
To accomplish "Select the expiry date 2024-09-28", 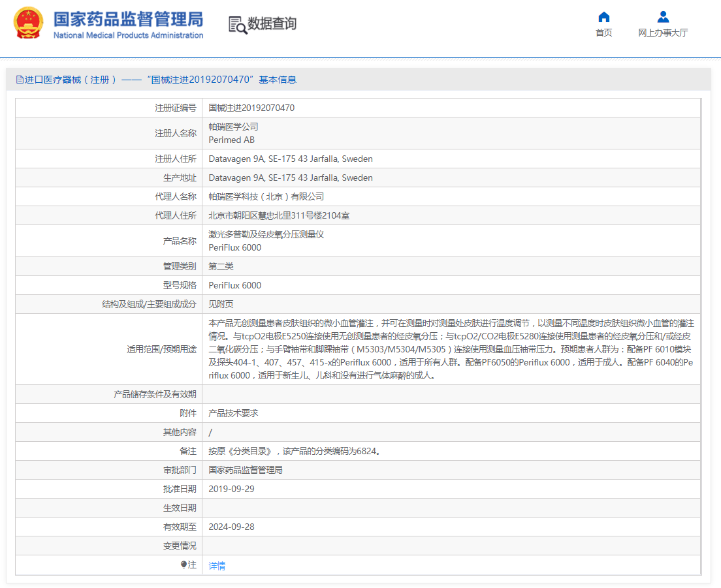I will click(x=231, y=527).
